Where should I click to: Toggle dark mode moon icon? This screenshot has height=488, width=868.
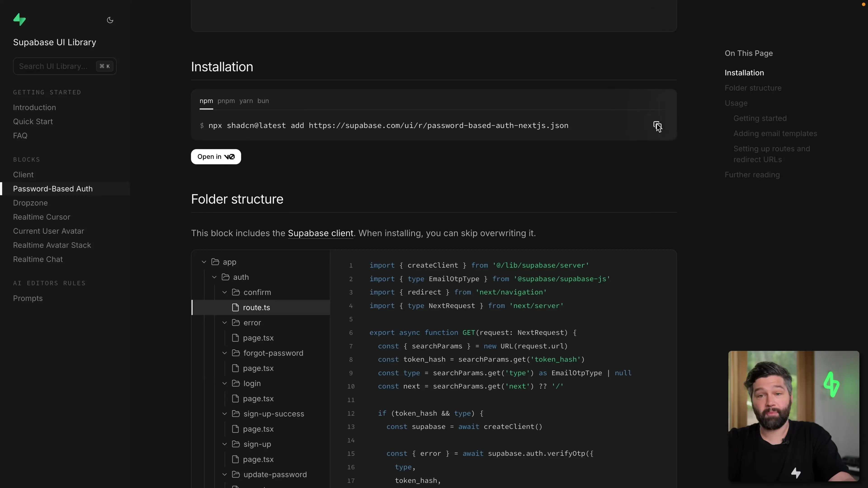(x=110, y=20)
